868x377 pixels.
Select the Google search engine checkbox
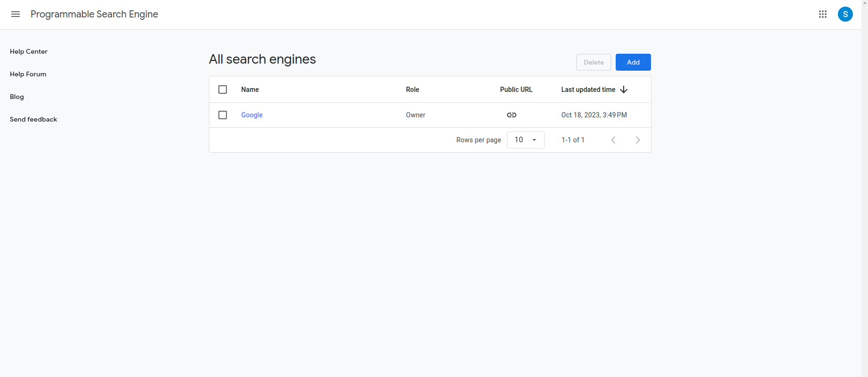tap(223, 115)
